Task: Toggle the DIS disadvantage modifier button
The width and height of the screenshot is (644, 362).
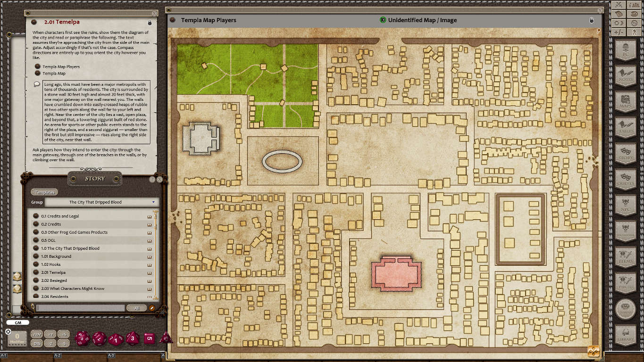Action: [36, 343]
